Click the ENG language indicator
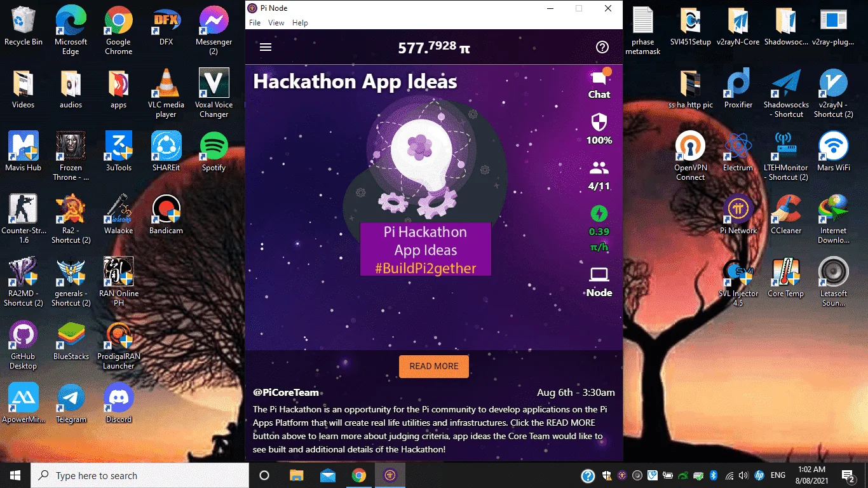This screenshot has width=868, height=488. [x=778, y=475]
